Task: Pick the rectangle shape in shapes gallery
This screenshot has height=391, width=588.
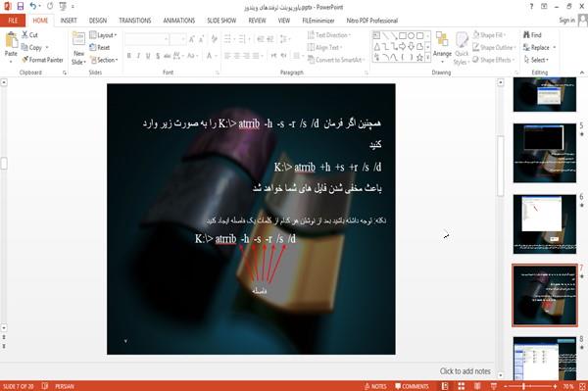Action: (403, 35)
